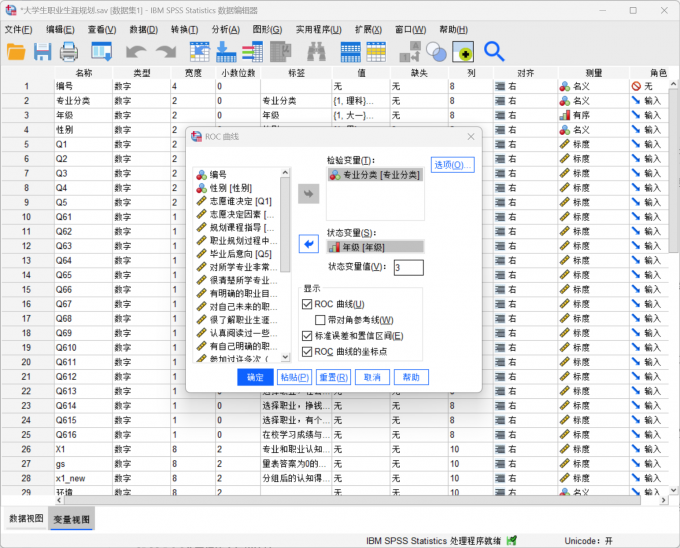Open alignment cell for row 编号
680x548 pixels.
point(525,86)
